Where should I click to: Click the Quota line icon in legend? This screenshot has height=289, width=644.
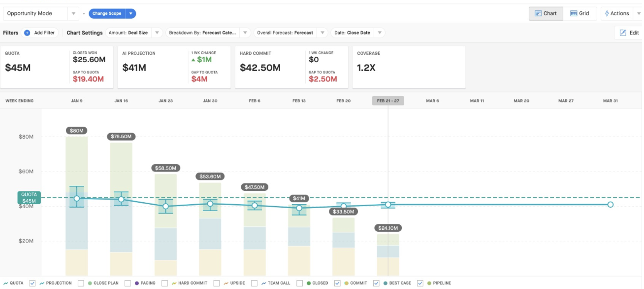tap(6, 284)
